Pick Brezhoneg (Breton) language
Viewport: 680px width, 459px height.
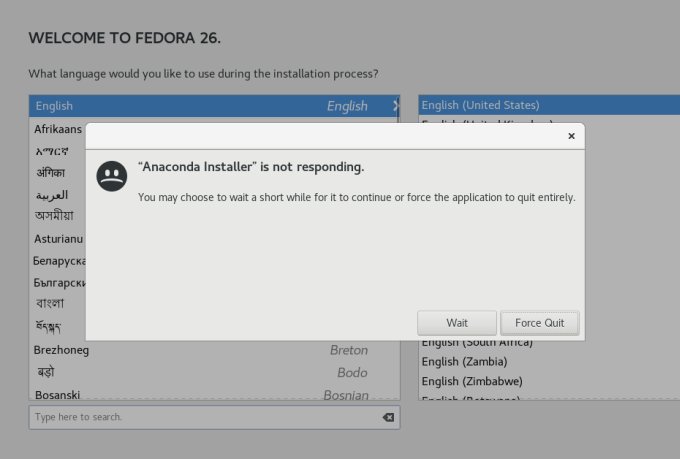[200, 351]
